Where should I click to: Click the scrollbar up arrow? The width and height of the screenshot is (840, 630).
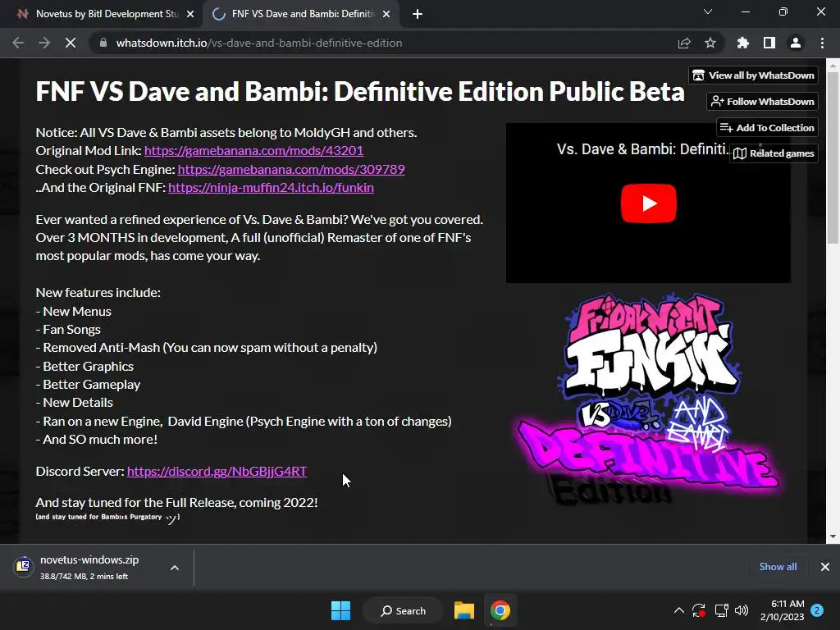click(833, 66)
